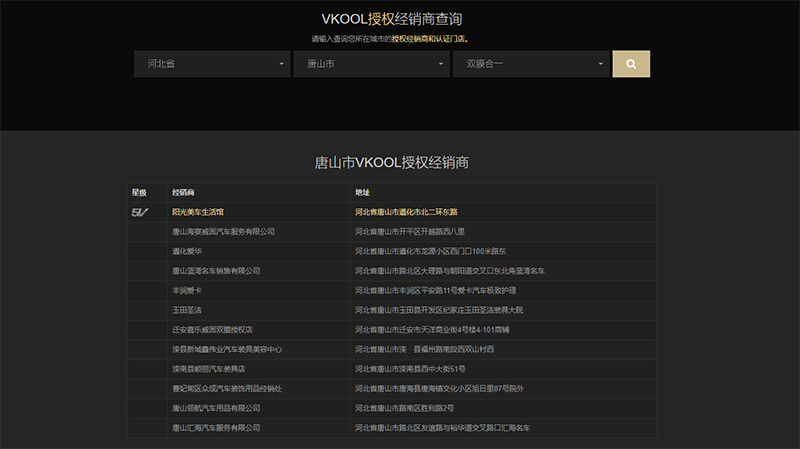This screenshot has height=449, width=800.
Task: Click dealer 唐山领航汽车用品有限公司
Action: click(216, 408)
